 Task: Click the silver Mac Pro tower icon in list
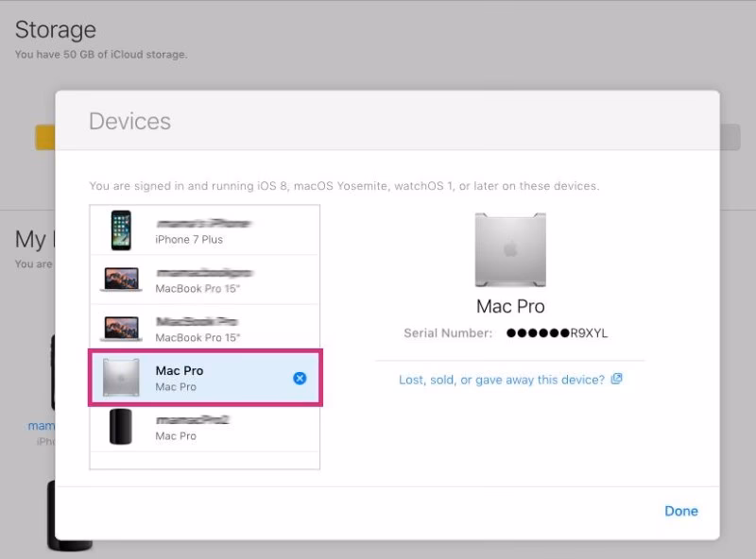click(x=121, y=378)
